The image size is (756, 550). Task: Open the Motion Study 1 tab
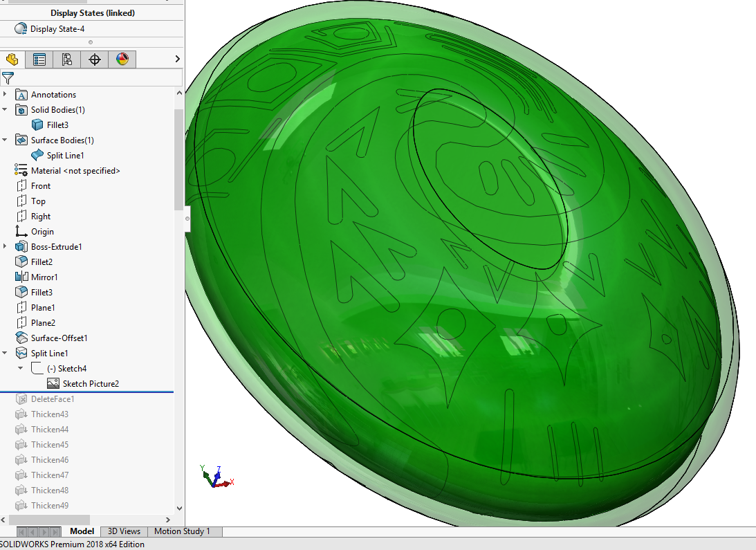[x=182, y=531]
